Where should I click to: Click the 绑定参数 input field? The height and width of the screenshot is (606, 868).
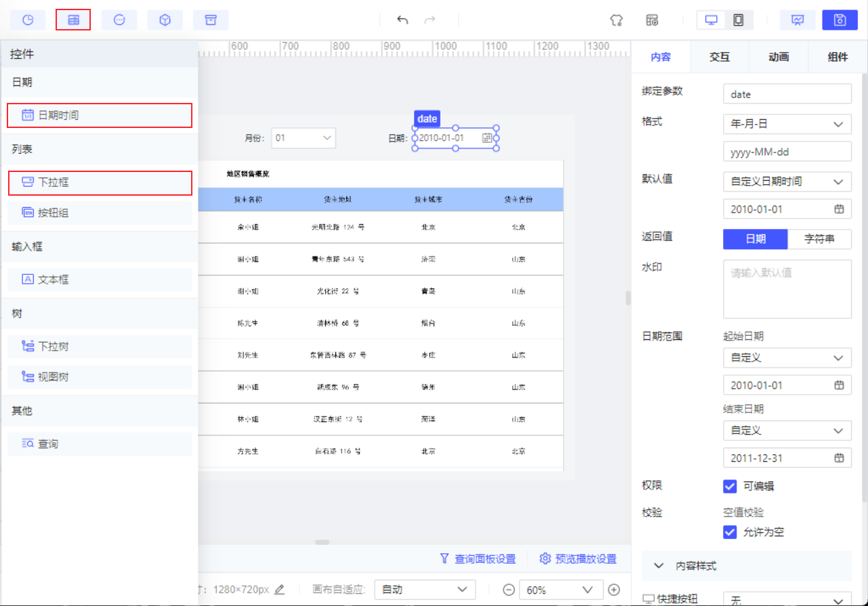[787, 94]
